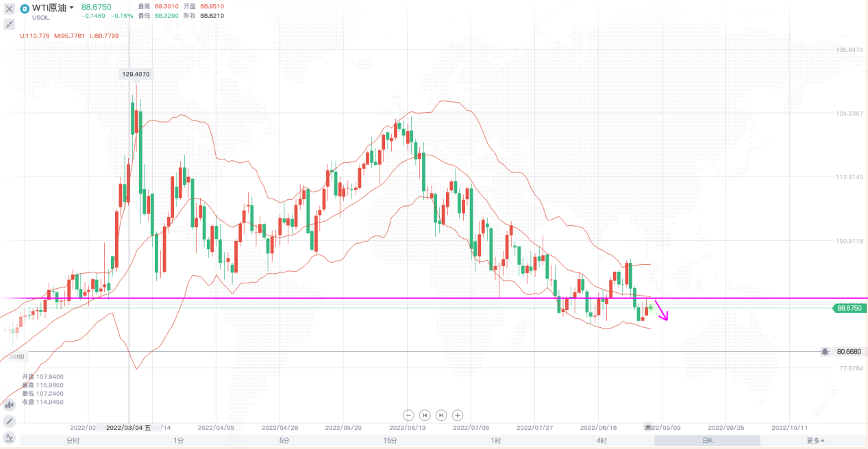
Task: Zoom out chart with minus button
Action: [408, 415]
